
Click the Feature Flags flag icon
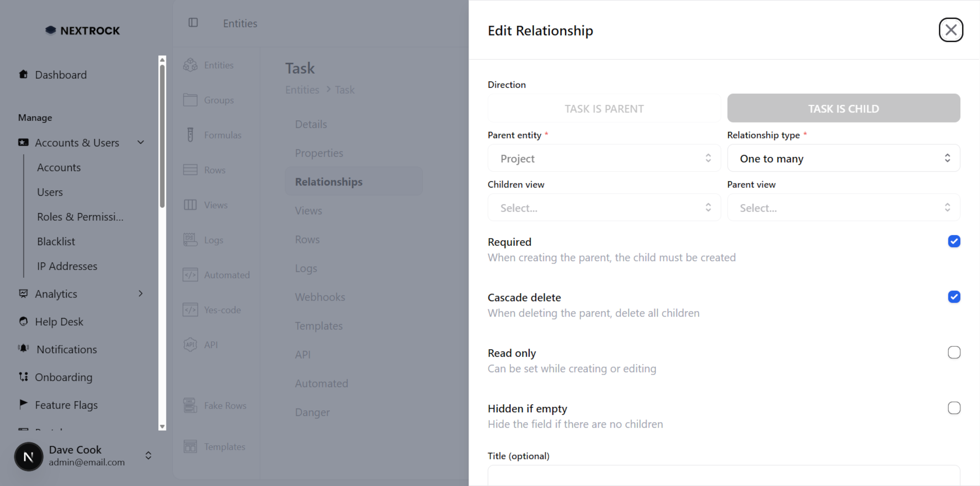[23, 404]
